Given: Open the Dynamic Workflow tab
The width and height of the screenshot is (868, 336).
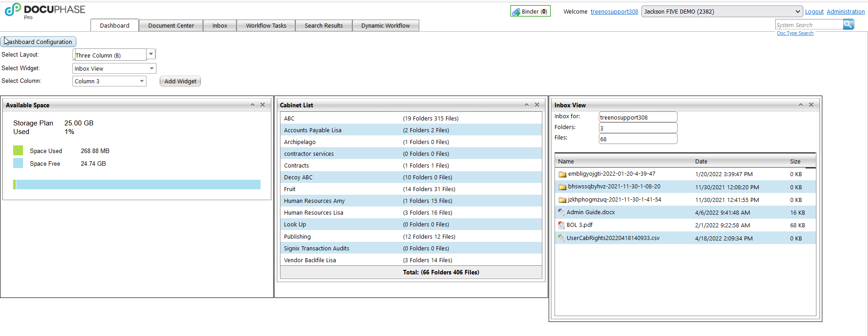Looking at the screenshot, I should pos(386,25).
